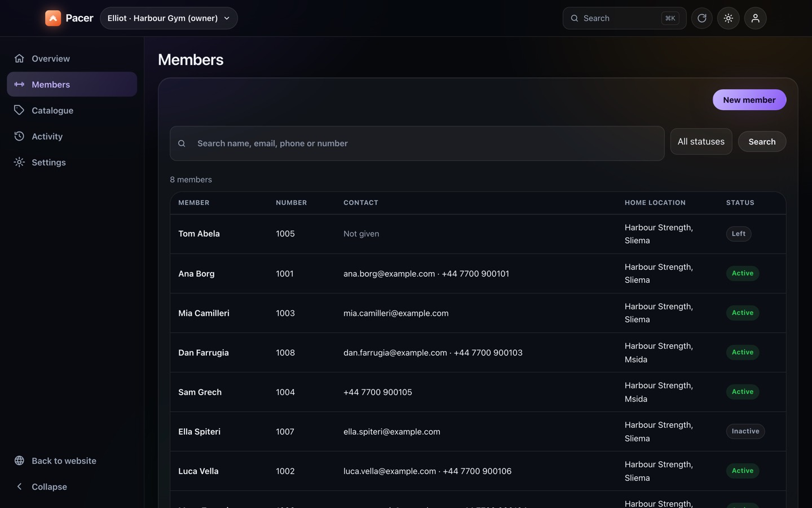Click the Left status badge
This screenshot has height=508, width=812.
(x=738, y=234)
